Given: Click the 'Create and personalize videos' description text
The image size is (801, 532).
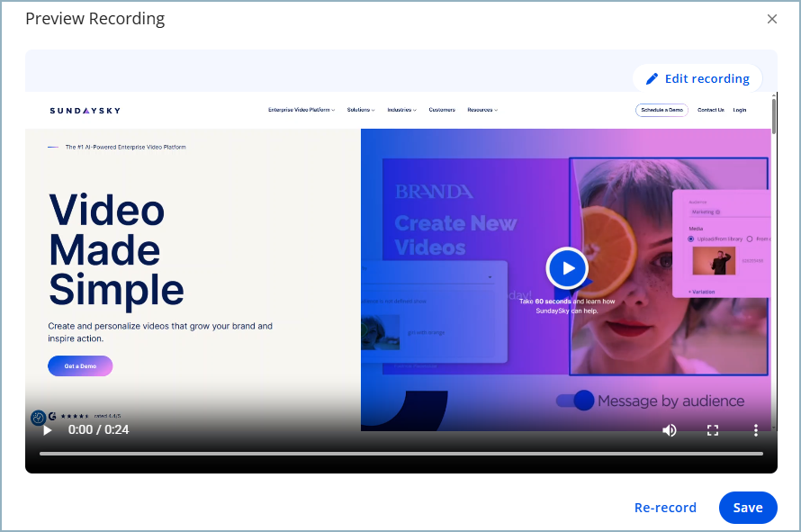Looking at the screenshot, I should coord(160,332).
